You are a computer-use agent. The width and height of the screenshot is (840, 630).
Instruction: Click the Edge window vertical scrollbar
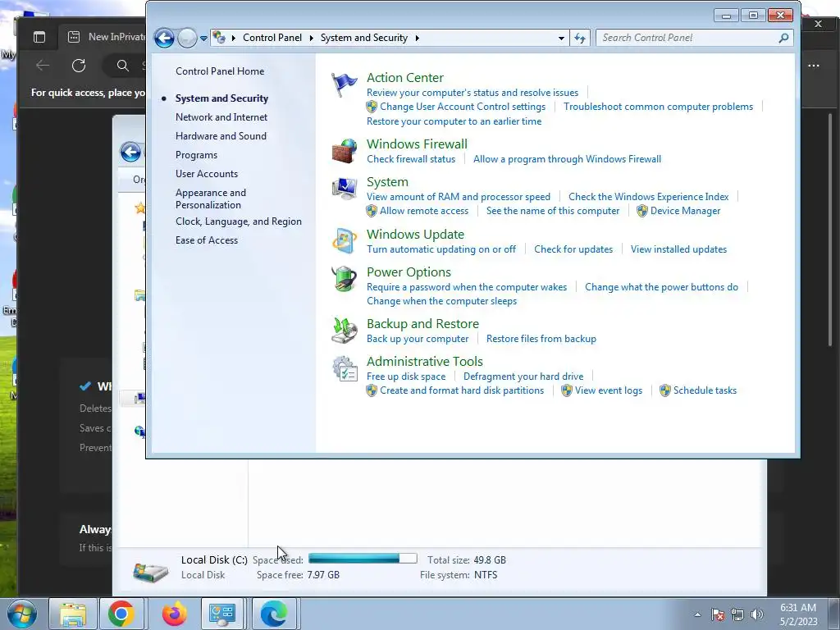(x=830, y=231)
